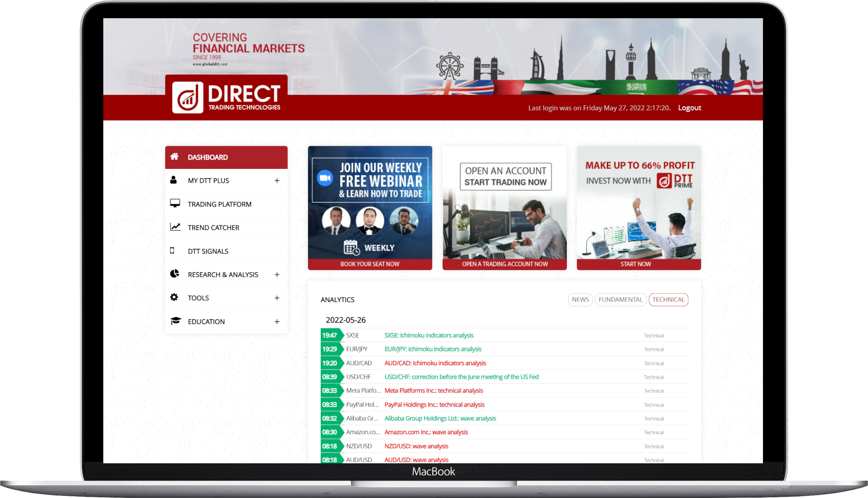Click the 2022-05-26 date heading
This screenshot has height=498, width=868.
345,320
